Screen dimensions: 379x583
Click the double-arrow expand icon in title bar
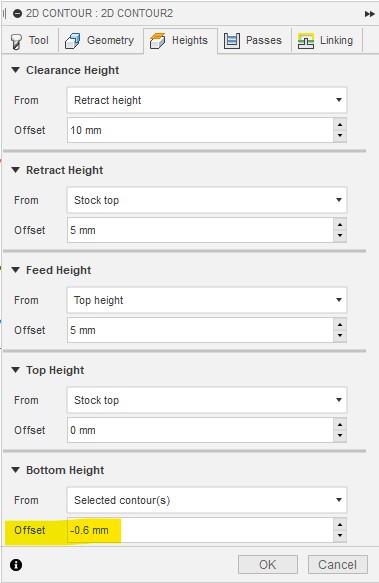pos(369,14)
